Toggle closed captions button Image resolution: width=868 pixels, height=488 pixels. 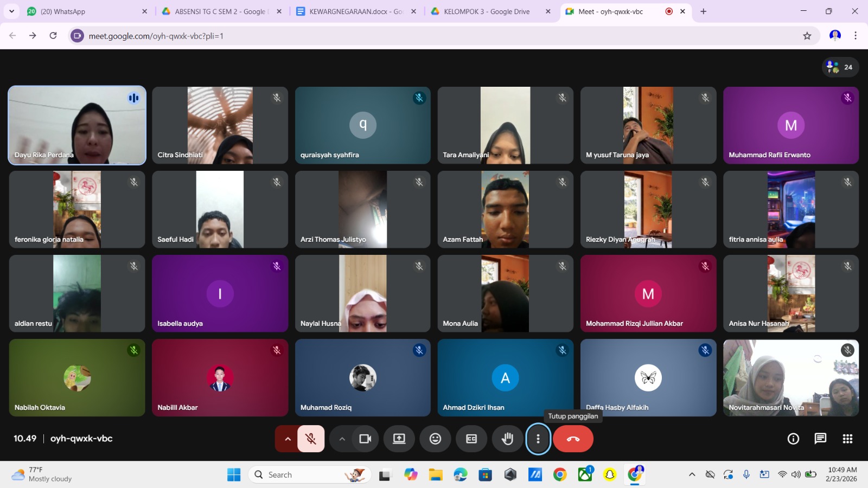(x=471, y=439)
